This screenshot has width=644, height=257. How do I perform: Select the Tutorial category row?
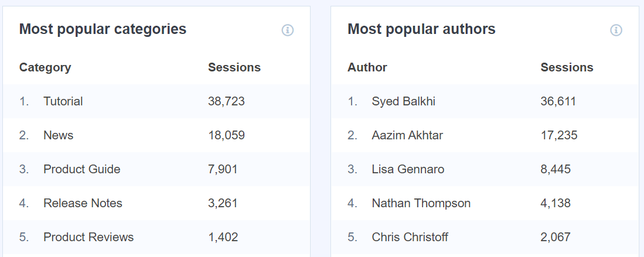(63, 101)
